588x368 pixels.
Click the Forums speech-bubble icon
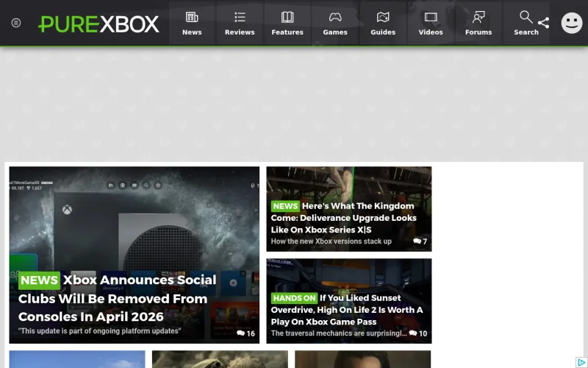[x=478, y=17]
